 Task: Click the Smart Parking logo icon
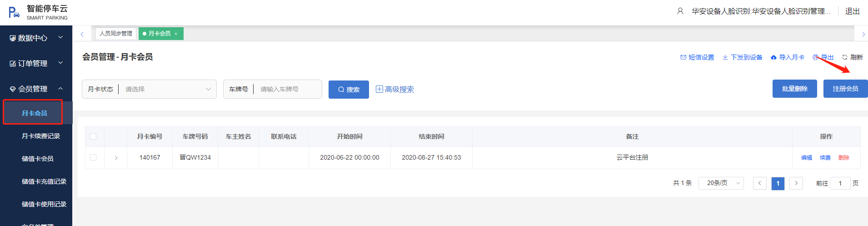(14, 12)
